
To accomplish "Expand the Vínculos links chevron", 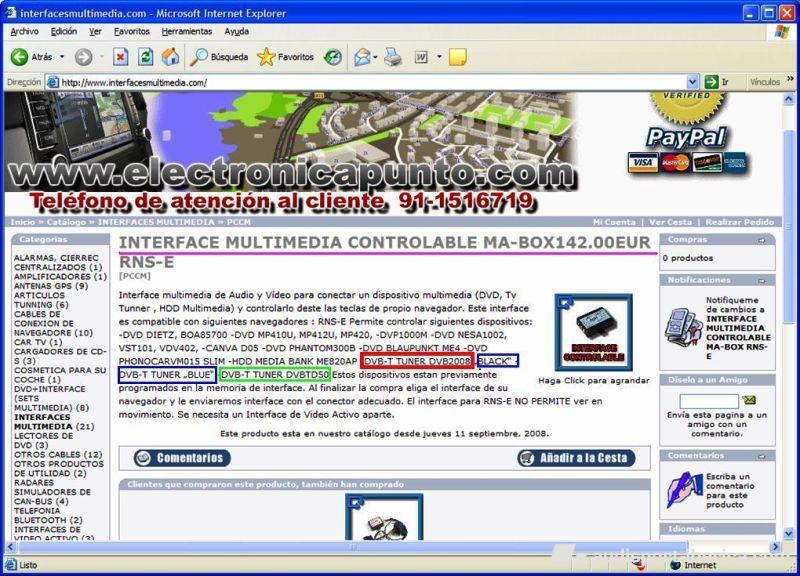I will tap(790, 80).
